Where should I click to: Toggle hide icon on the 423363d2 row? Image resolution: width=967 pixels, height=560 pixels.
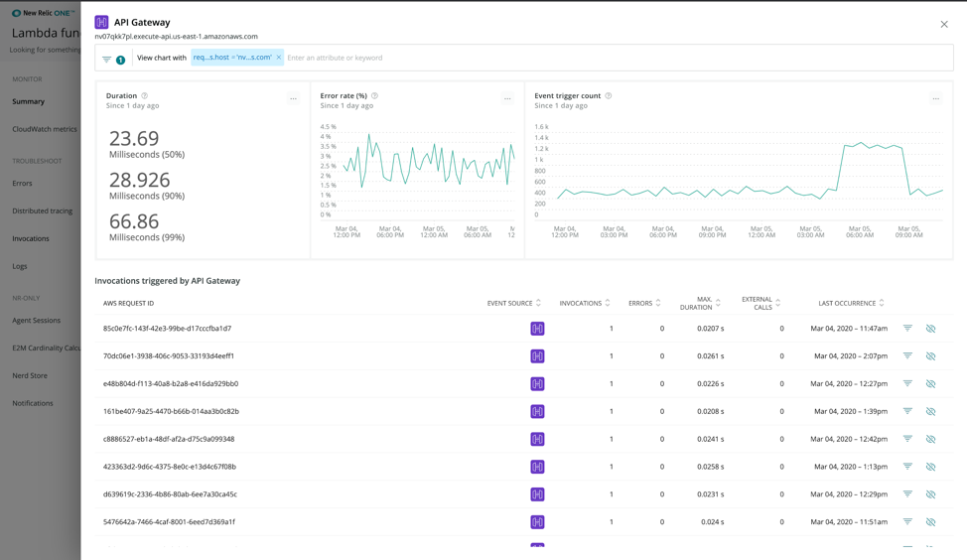pyautogui.click(x=930, y=467)
